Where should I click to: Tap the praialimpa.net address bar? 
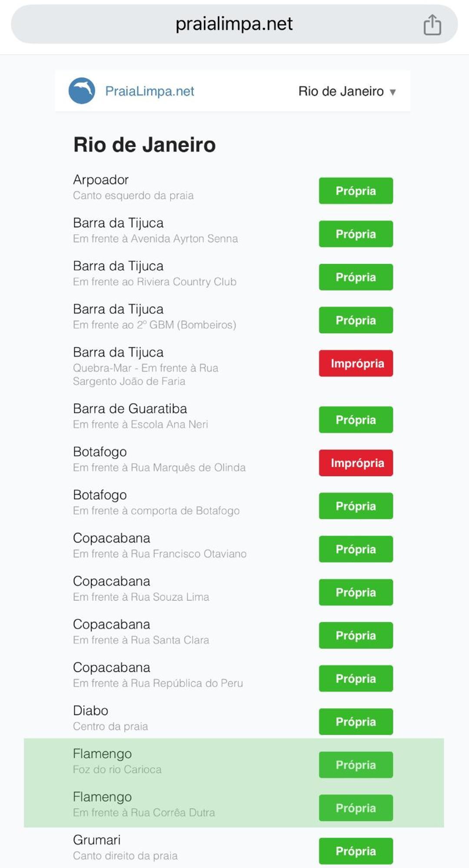click(x=234, y=24)
